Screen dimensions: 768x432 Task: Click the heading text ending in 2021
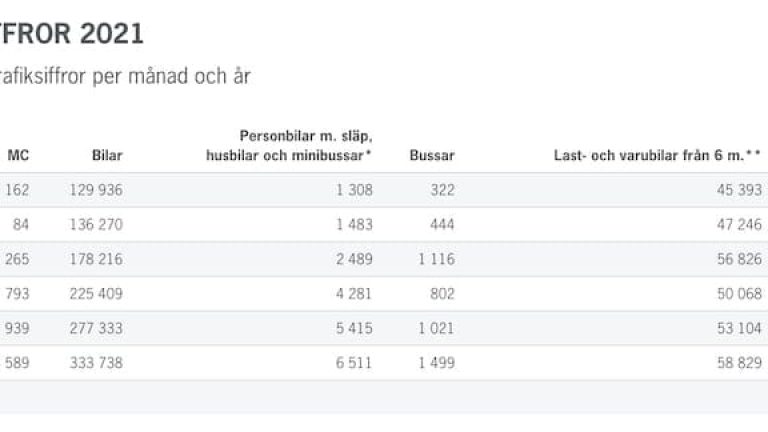click(72, 33)
